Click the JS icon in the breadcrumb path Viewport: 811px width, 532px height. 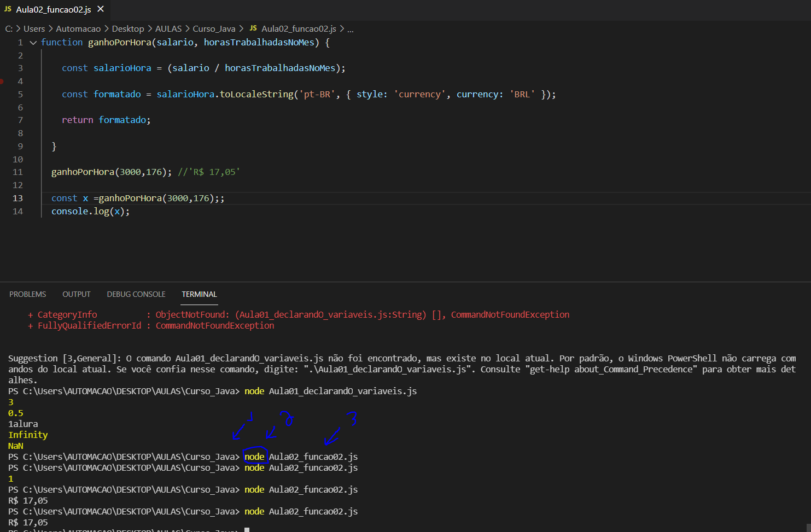[x=253, y=28]
